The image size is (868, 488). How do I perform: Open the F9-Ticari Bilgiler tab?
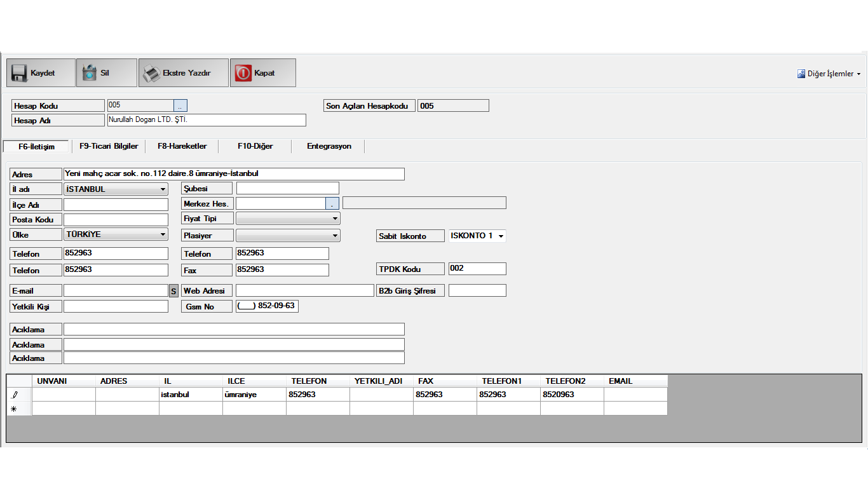pyautogui.click(x=109, y=146)
